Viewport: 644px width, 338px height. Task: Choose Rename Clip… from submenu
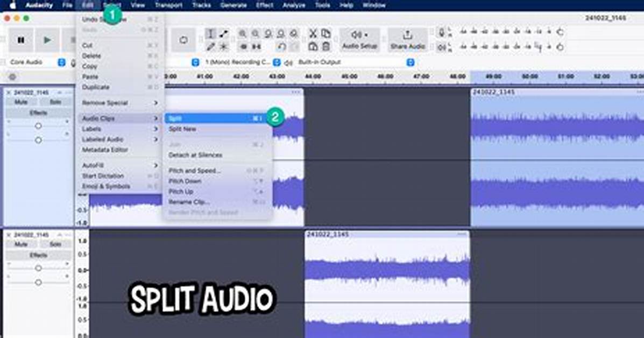coord(218,202)
